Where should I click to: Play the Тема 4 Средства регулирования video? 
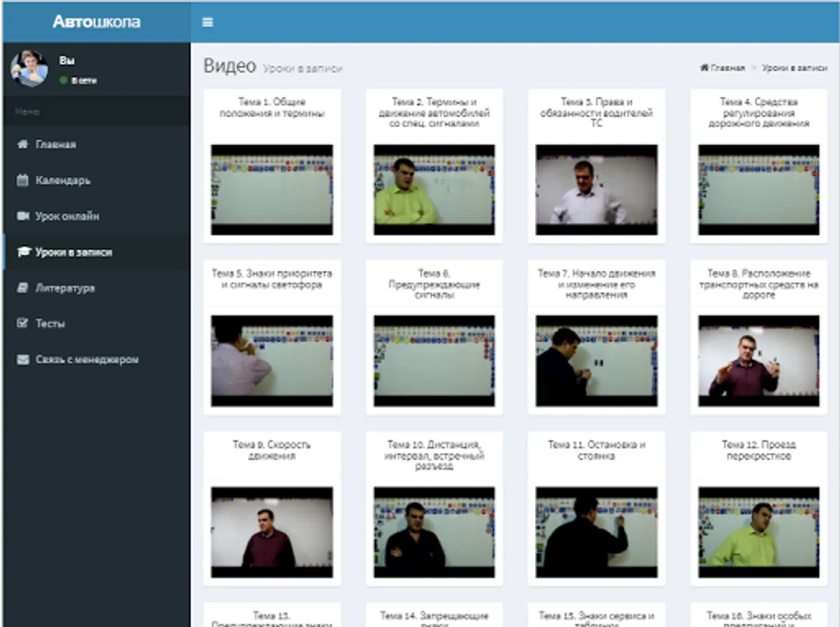coord(759,189)
